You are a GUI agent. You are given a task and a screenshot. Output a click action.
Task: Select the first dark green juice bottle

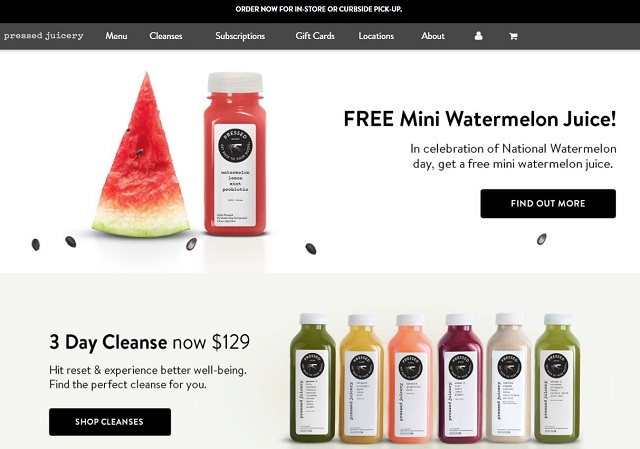pos(312,378)
